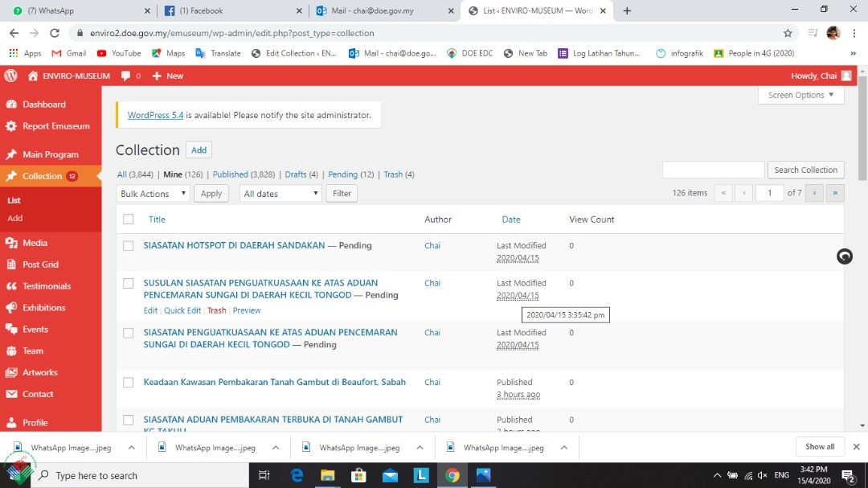868x488 pixels.
Task: Open File Explorer from taskbar
Action: (x=328, y=475)
